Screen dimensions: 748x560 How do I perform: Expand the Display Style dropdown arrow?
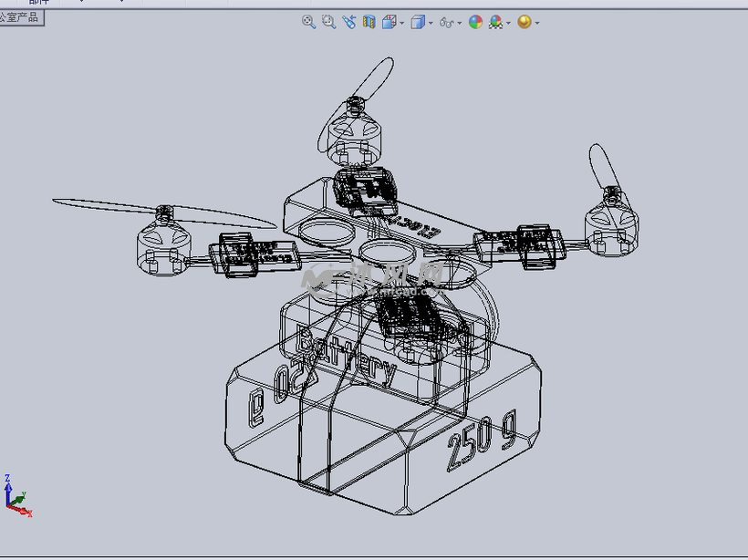(x=431, y=23)
